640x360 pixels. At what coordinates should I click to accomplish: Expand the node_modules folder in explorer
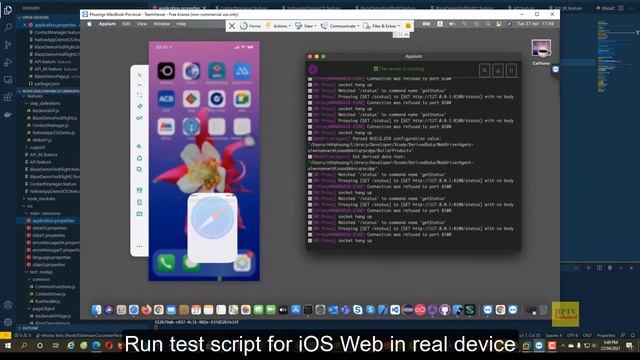(24, 199)
